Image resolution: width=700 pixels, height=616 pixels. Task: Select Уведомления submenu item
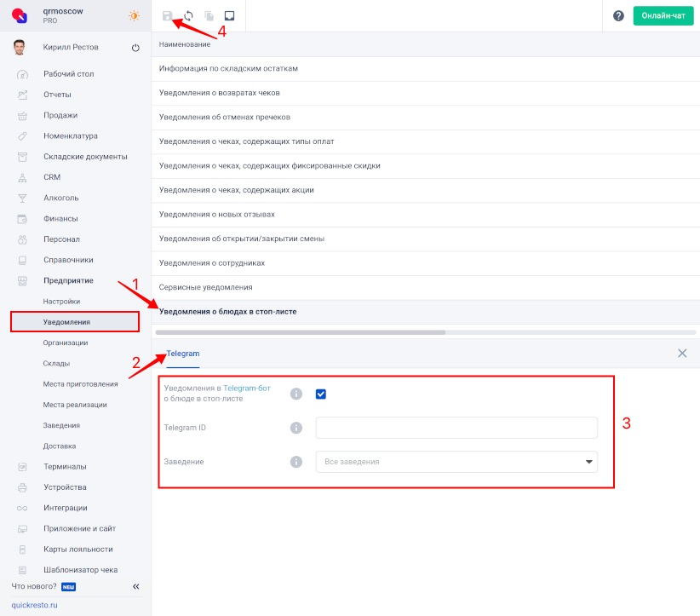point(75,322)
